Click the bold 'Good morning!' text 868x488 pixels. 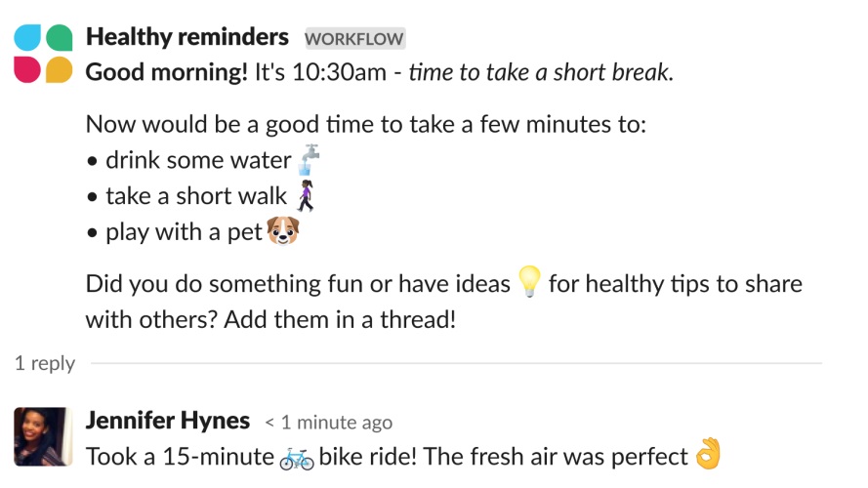click(x=167, y=72)
